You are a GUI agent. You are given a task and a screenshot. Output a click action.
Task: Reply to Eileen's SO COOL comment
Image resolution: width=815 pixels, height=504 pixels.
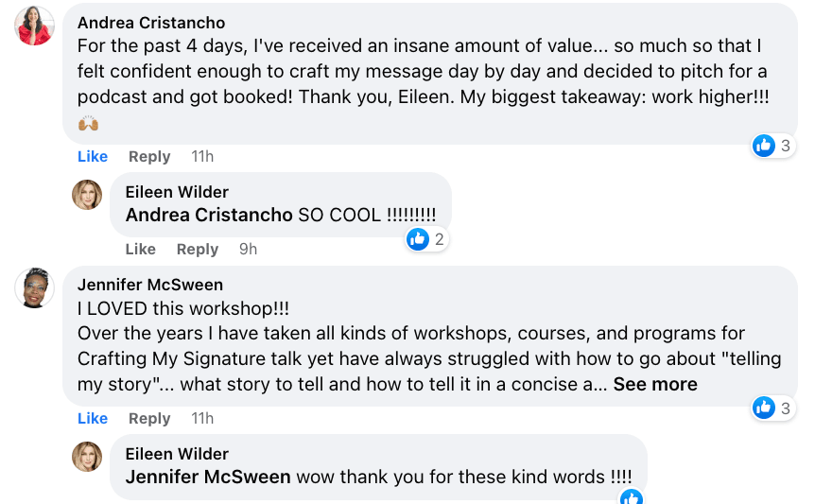click(198, 249)
